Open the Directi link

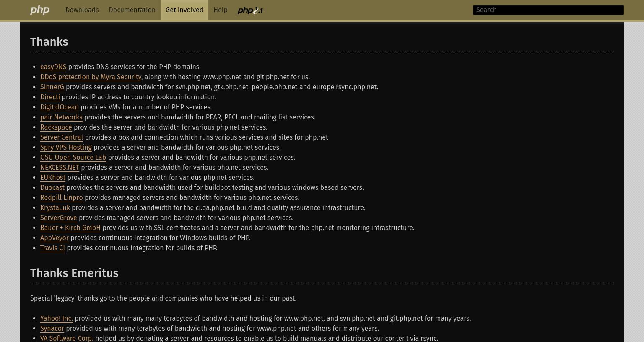50,97
